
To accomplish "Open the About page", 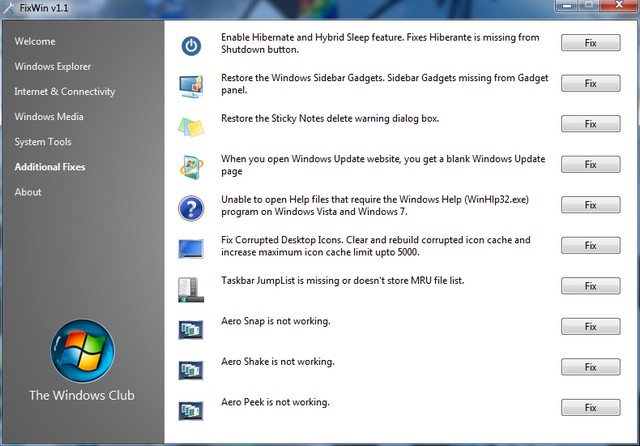I will click(x=28, y=192).
